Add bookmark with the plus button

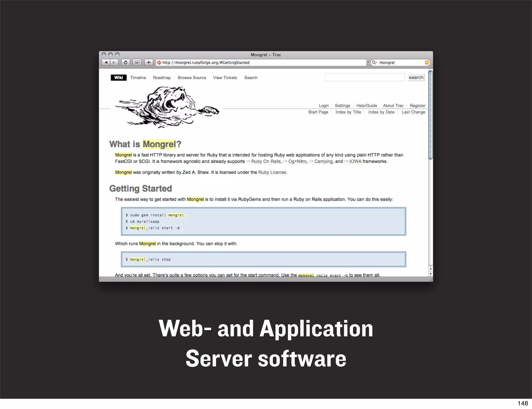pyautogui.click(x=149, y=62)
